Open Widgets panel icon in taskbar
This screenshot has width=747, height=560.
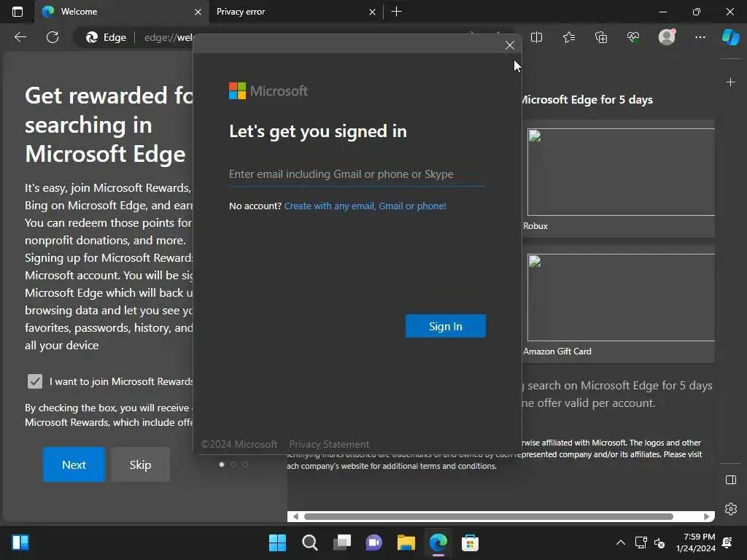point(20,542)
